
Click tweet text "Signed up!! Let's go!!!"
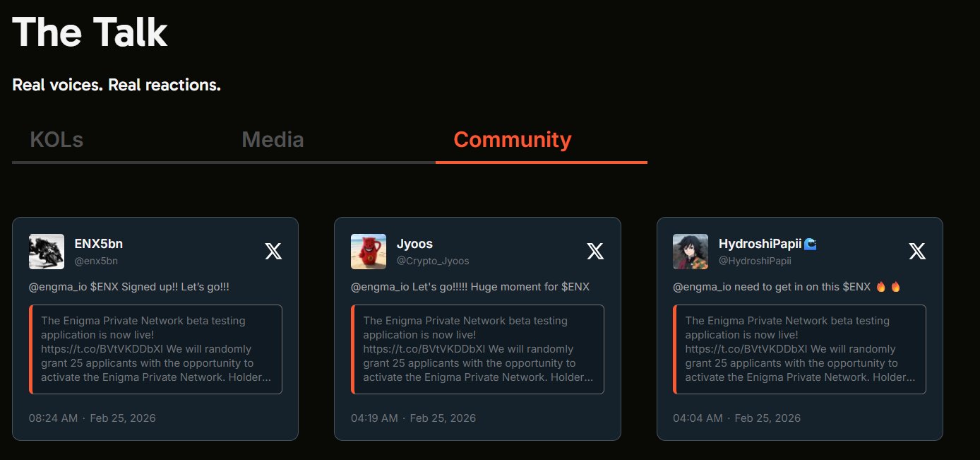(175, 287)
